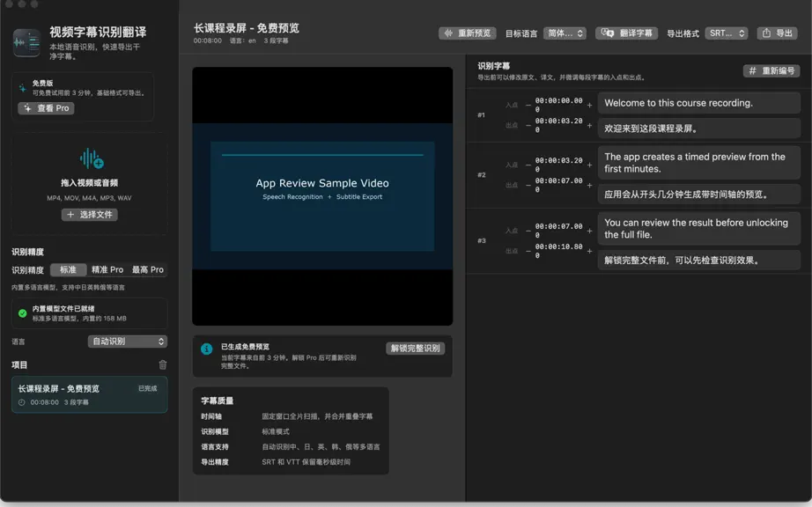Click 选择文件 to choose a file
Screen dimensions: 812x507
tap(90, 215)
